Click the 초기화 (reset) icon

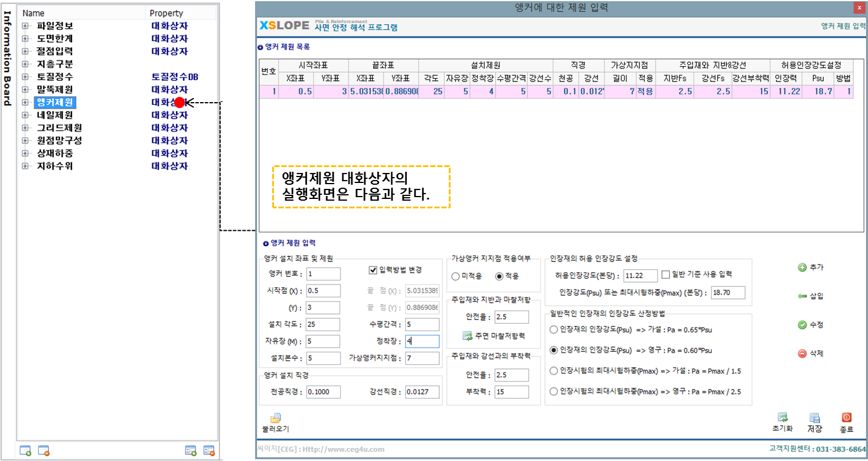(783, 417)
